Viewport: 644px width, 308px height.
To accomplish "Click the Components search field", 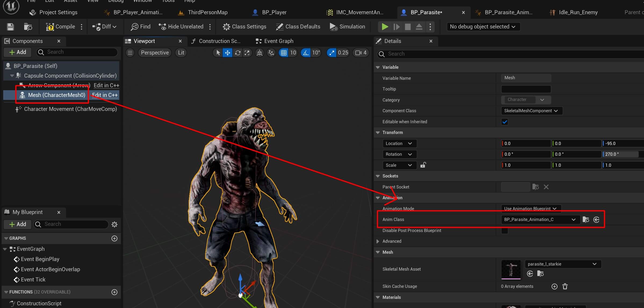I will point(77,52).
